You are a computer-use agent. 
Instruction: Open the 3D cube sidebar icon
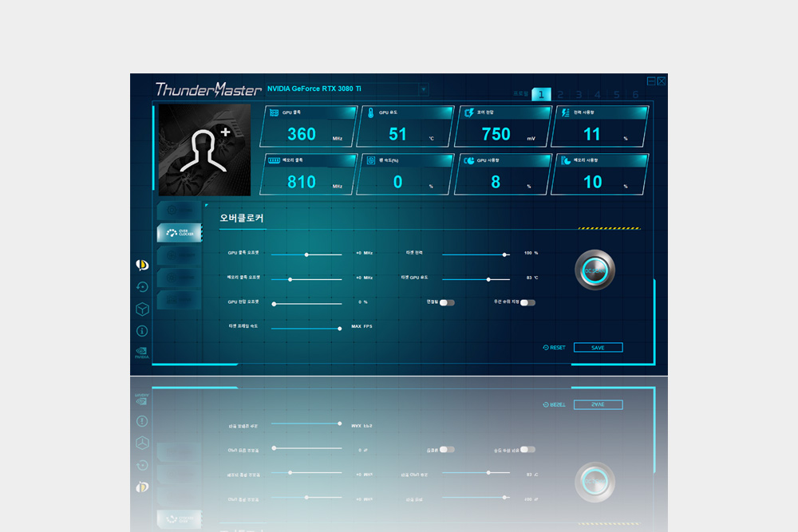tap(142, 309)
